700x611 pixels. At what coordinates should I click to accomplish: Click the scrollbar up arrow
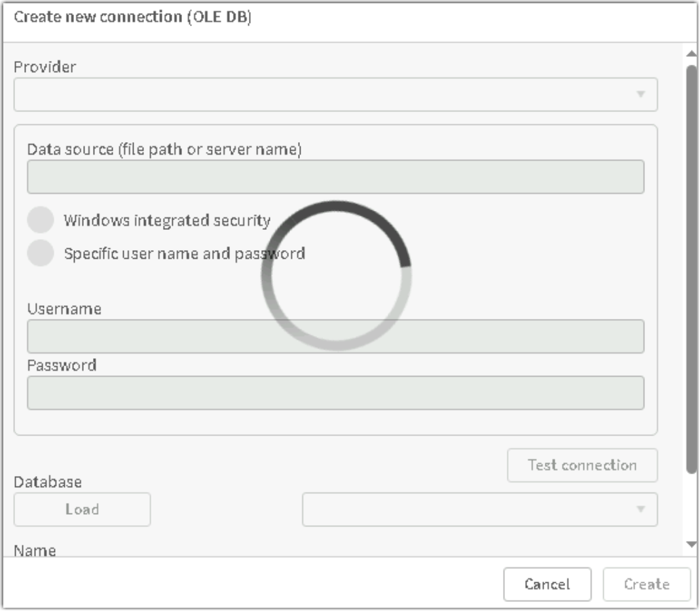pyautogui.click(x=690, y=54)
